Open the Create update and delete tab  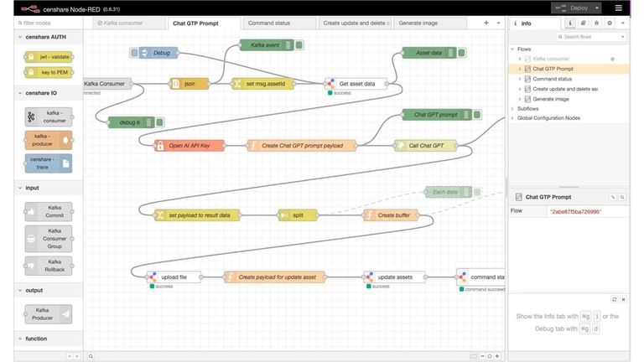pyautogui.click(x=356, y=23)
